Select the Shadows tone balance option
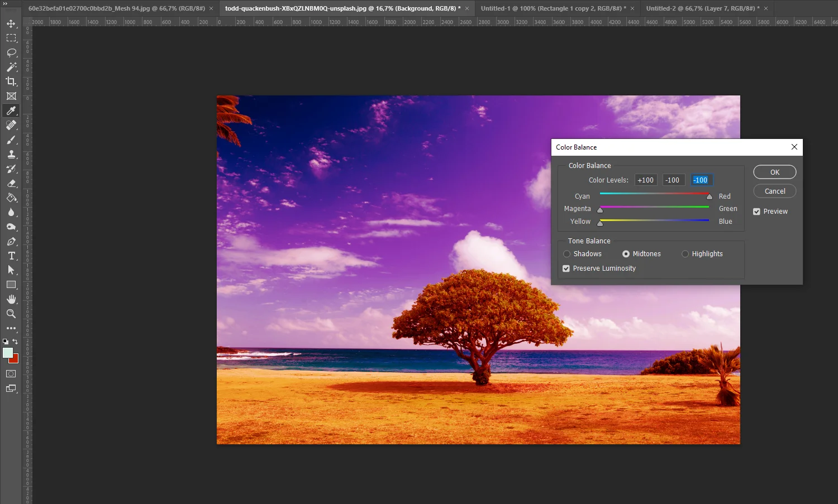This screenshot has width=838, height=504. point(567,254)
